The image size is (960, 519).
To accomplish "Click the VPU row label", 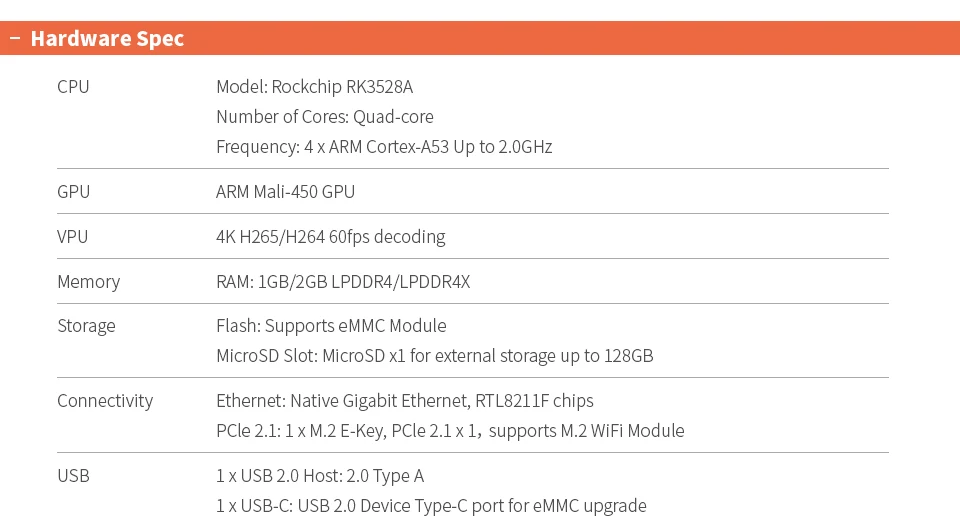I will pyautogui.click(x=72, y=237).
